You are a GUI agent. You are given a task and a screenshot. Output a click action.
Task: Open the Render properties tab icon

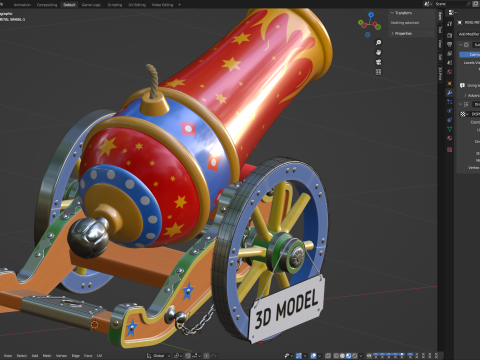pyautogui.click(x=449, y=35)
